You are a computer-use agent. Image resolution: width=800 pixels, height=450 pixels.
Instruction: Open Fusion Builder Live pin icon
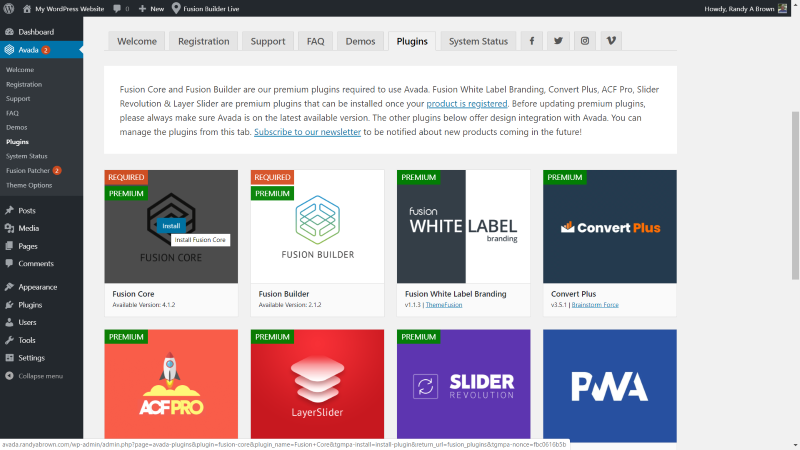coord(176,8)
